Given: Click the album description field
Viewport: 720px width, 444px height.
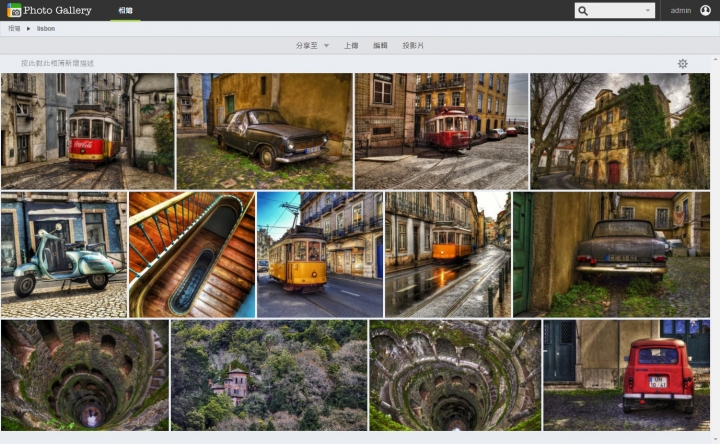Looking at the screenshot, I should click(58, 63).
